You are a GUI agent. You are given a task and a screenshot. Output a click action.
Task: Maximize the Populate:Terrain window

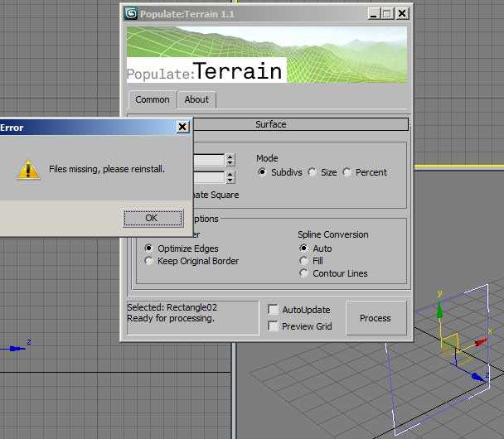[x=387, y=14]
